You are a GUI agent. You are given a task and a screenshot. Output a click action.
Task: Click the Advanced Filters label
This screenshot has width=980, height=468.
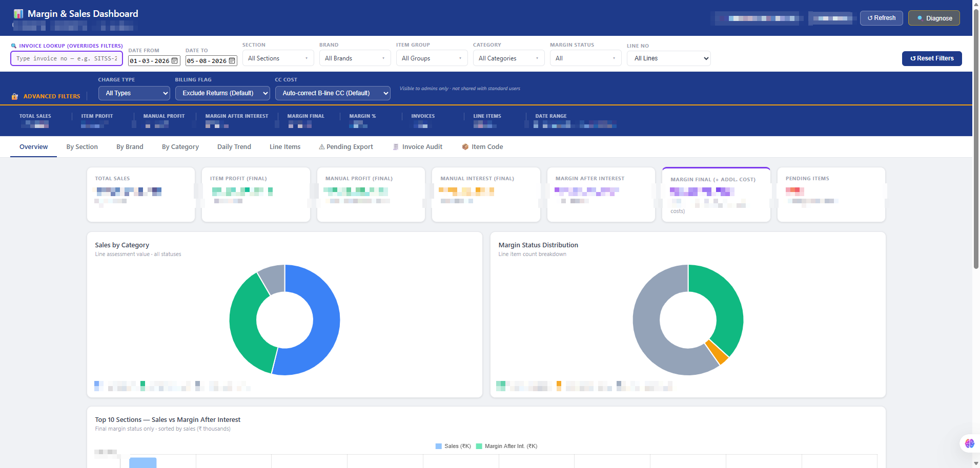pyautogui.click(x=52, y=96)
